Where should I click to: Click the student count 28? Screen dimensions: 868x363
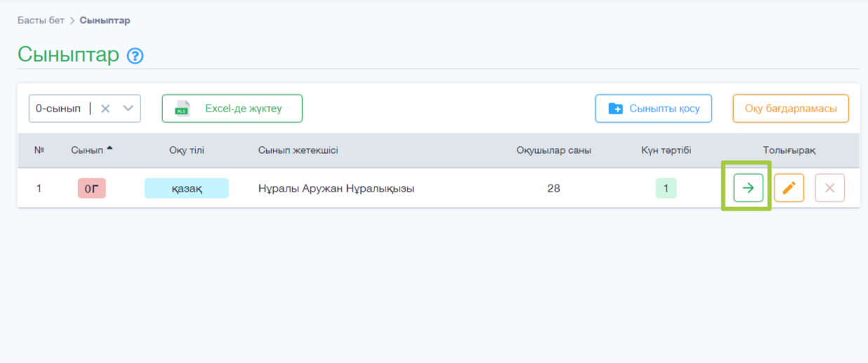tap(553, 188)
